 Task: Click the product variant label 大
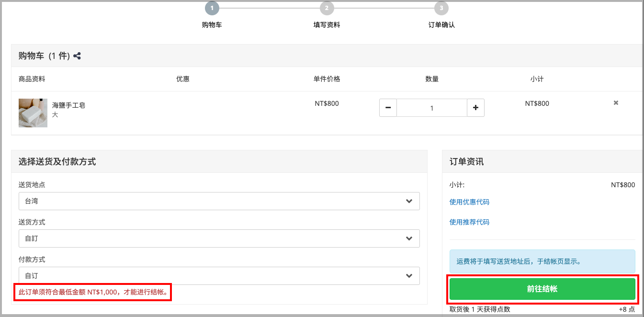pyautogui.click(x=55, y=115)
